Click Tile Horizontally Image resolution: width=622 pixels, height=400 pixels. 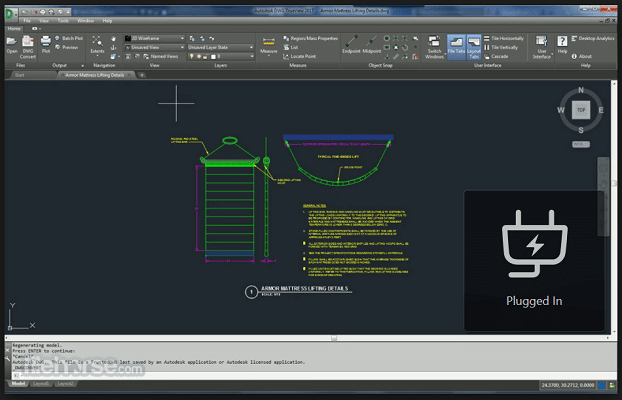point(503,38)
